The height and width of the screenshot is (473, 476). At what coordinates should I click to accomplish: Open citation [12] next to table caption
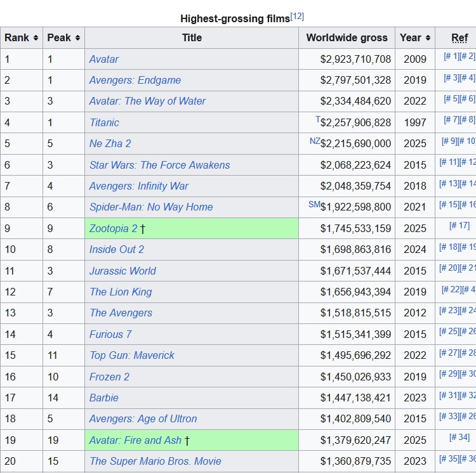(x=297, y=16)
